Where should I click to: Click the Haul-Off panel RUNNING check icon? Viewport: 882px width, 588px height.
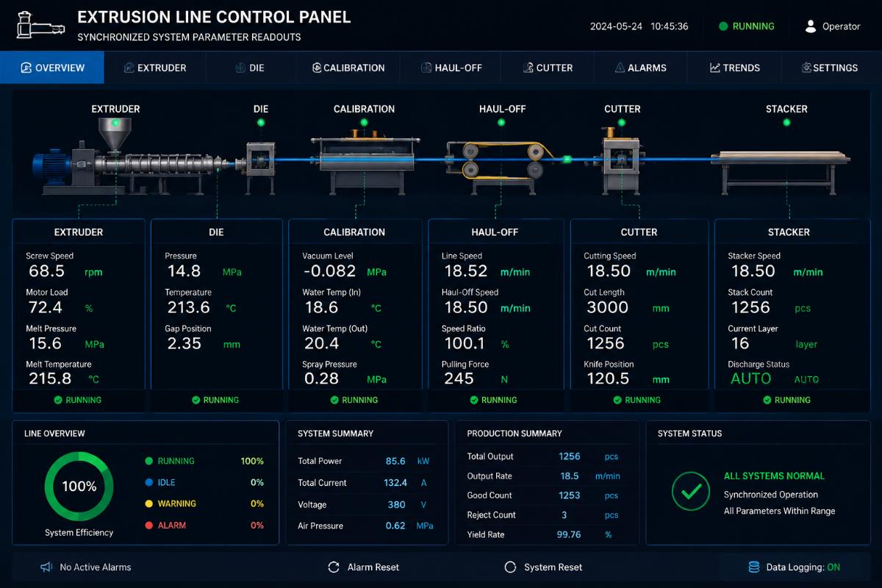click(473, 400)
